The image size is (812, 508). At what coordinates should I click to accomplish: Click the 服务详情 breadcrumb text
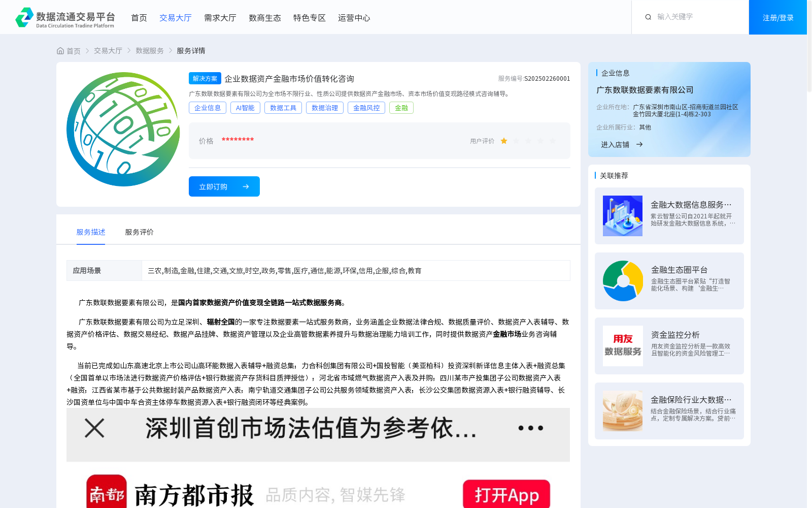(191, 51)
